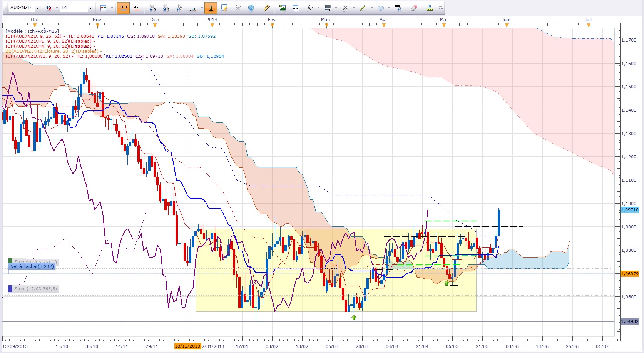Screen dimensions: 644x353
Task: Open the D1 timeframe dropdown
Action: pos(90,8)
